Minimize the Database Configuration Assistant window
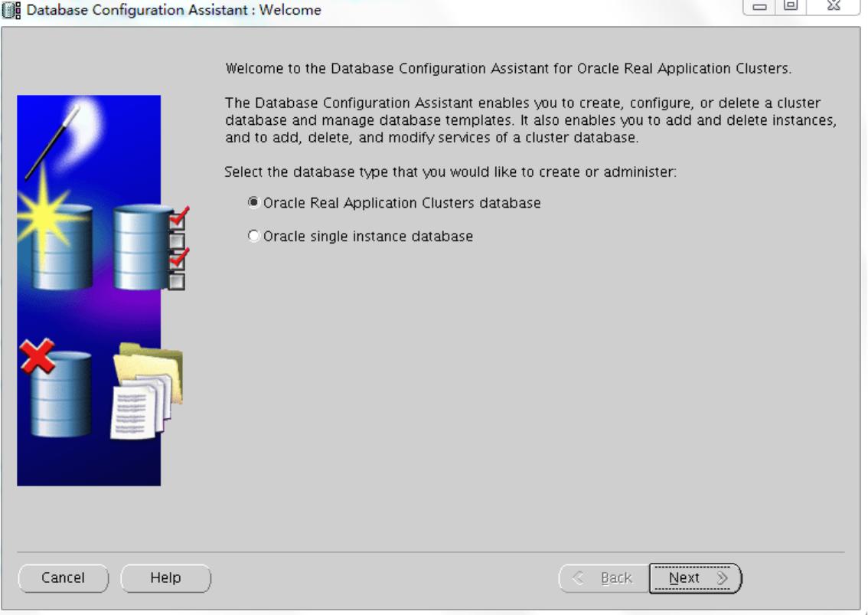 759,7
